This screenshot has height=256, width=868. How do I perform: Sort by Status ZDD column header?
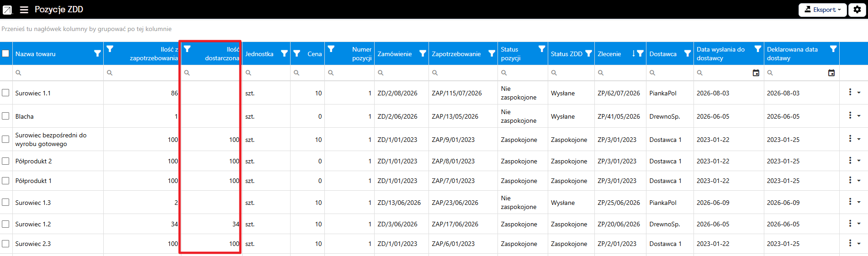[566, 54]
